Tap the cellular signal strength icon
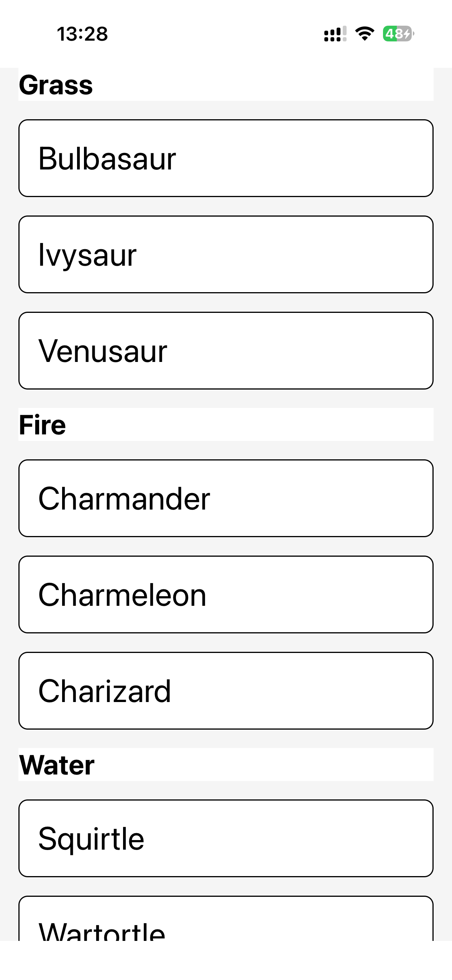The height and width of the screenshot is (980, 452). pyautogui.click(x=335, y=34)
